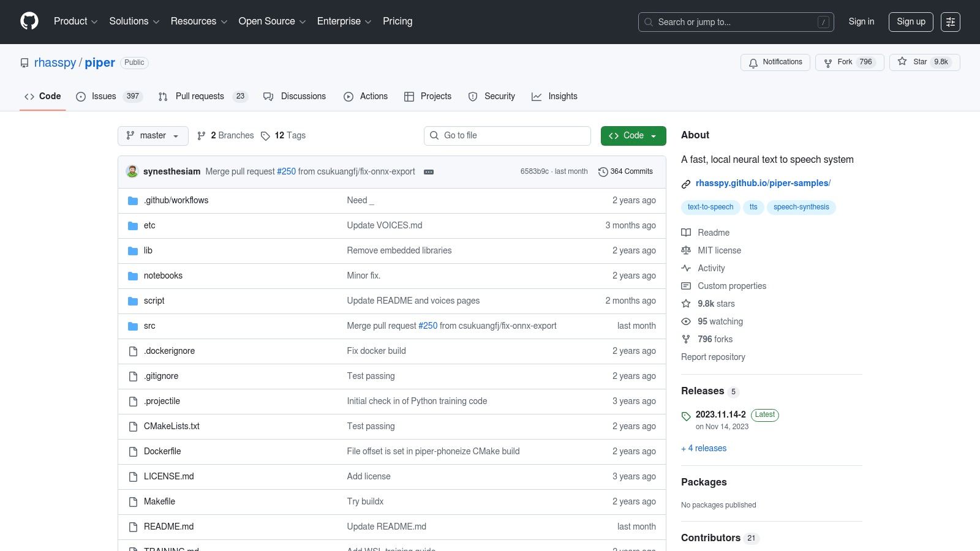Click the commit history clock icon
The height and width of the screenshot is (551, 980).
tap(603, 172)
